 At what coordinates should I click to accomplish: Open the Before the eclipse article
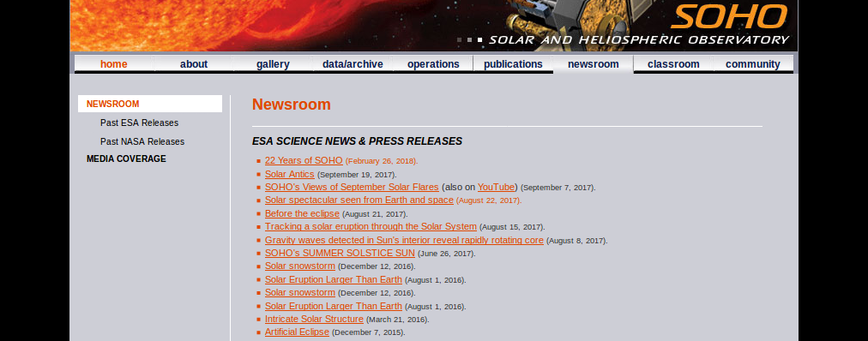point(302,213)
